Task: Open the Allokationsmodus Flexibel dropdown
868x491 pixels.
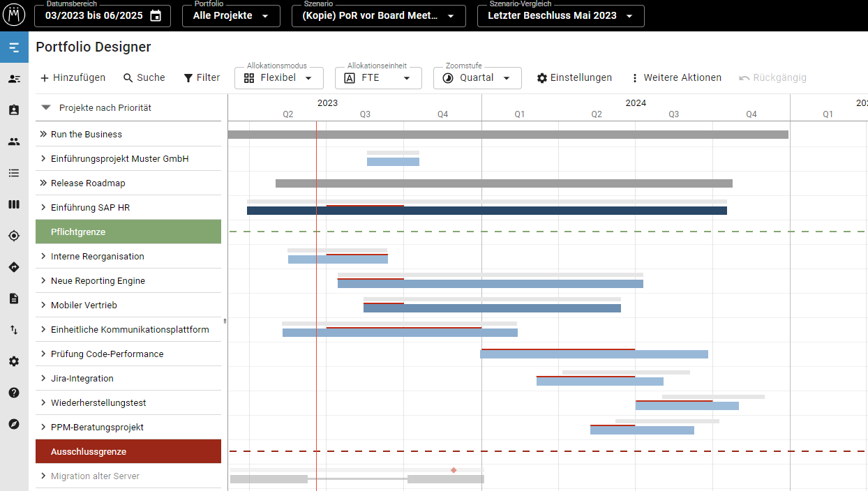Action: click(x=279, y=78)
